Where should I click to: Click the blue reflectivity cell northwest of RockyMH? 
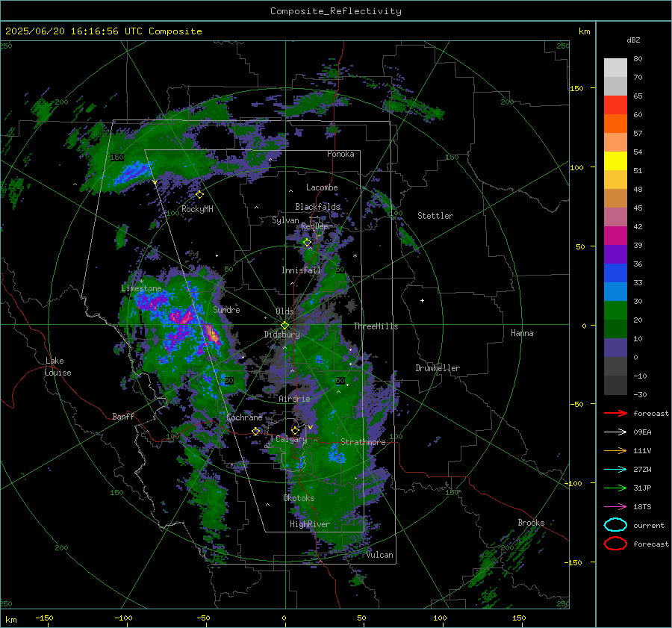tap(130, 172)
